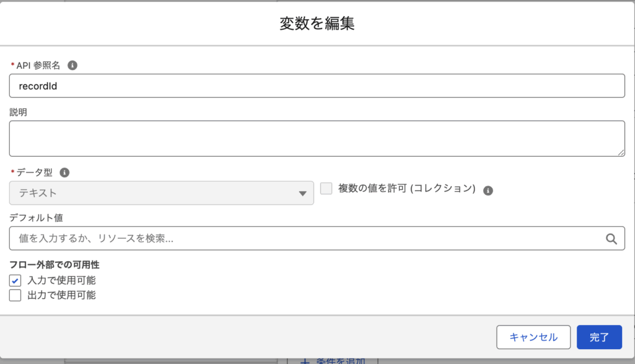Enable the 複数の値を許可 (コレクション) checkbox
The height and width of the screenshot is (364, 635).
tap(326, 189)
